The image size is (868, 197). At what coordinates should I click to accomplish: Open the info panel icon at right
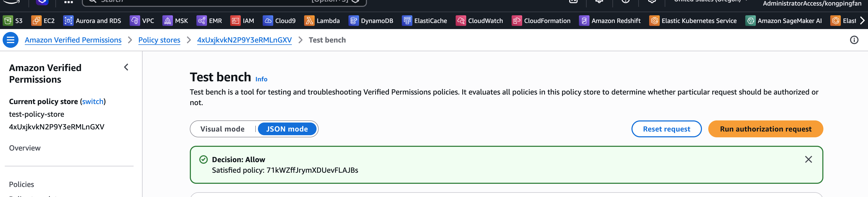[x=854, y=40]
